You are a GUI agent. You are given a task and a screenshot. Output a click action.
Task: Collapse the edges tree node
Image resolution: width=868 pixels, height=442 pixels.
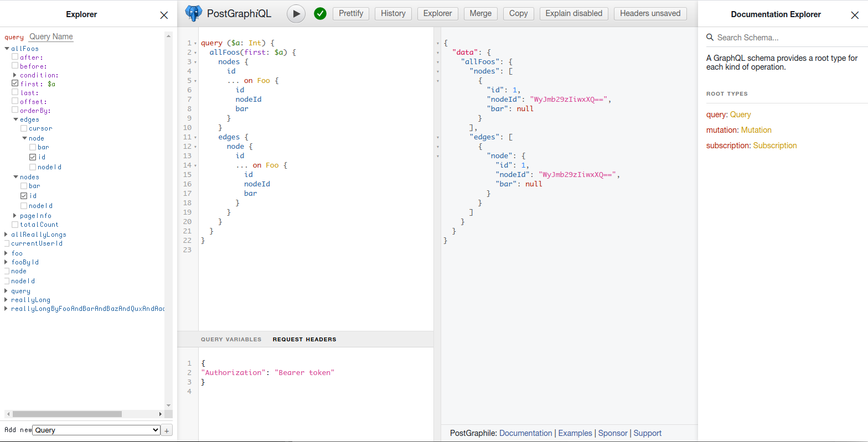point(15,119)
